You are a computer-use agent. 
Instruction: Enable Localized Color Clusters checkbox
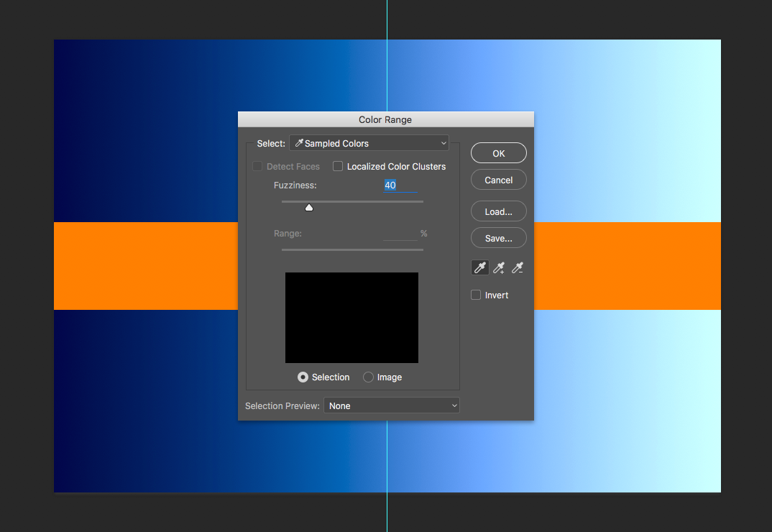(x=338, y=167)
